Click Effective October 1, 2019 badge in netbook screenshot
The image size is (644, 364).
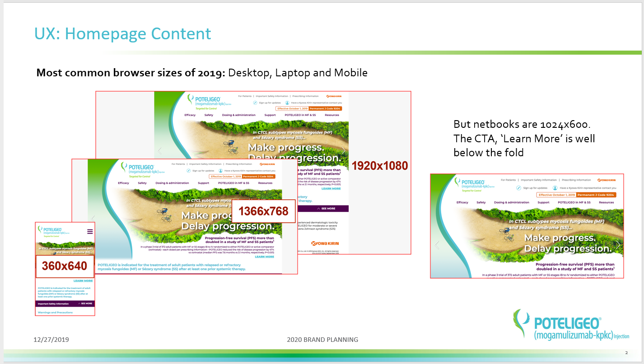coord(557,195)
